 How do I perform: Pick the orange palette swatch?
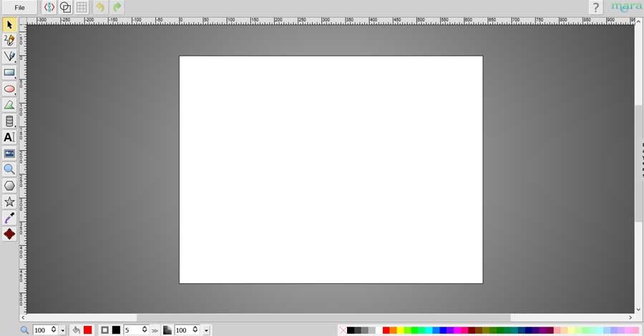click(x=393, y=330)
